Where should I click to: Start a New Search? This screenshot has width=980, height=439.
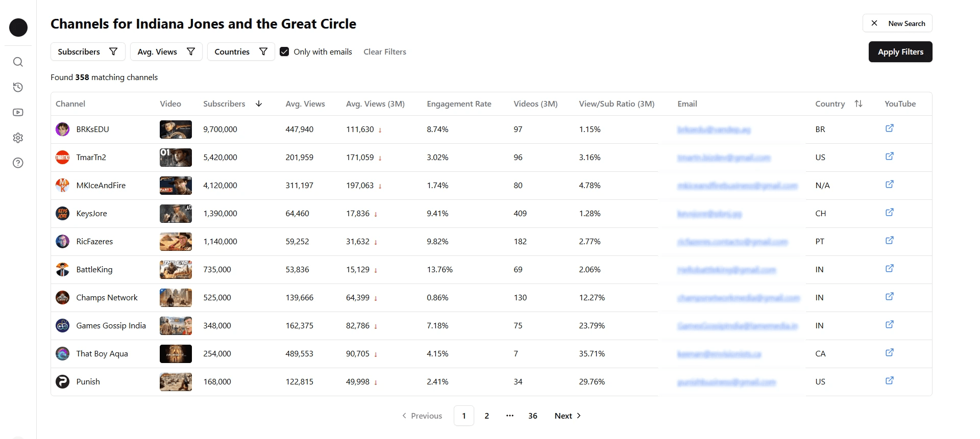pos(897,23)
